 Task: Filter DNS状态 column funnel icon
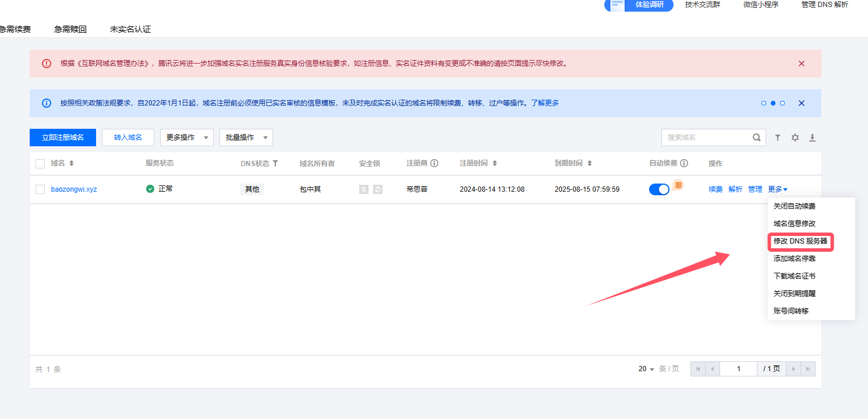point(275,164)
